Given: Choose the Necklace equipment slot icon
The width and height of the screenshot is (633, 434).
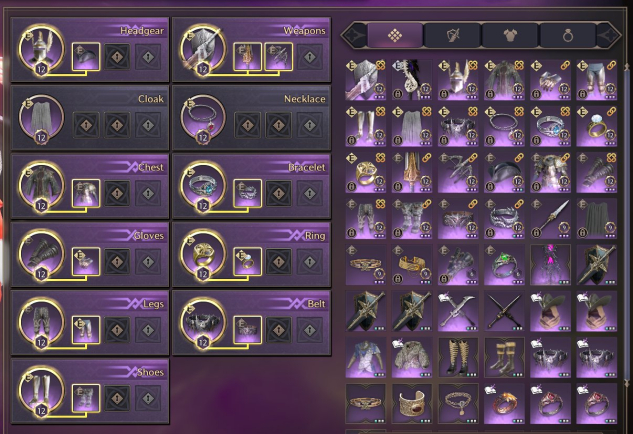Looking at the screenshot, I should [x=203, y=117].
